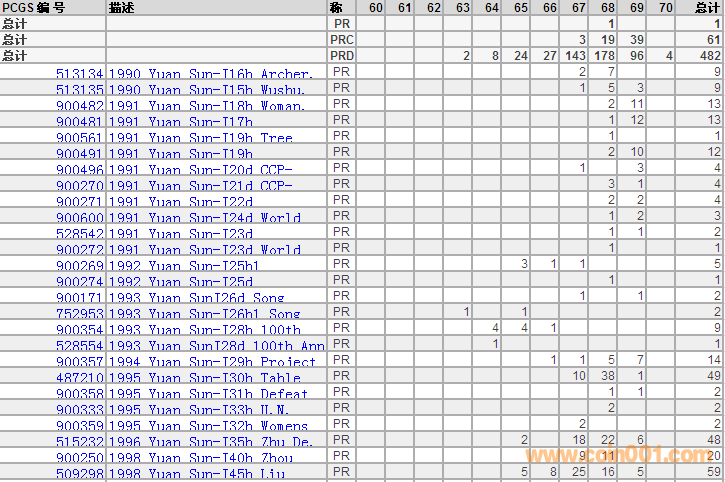Click the 1995 Yuan Sun-I33h U.N. link

click(200, 410)
